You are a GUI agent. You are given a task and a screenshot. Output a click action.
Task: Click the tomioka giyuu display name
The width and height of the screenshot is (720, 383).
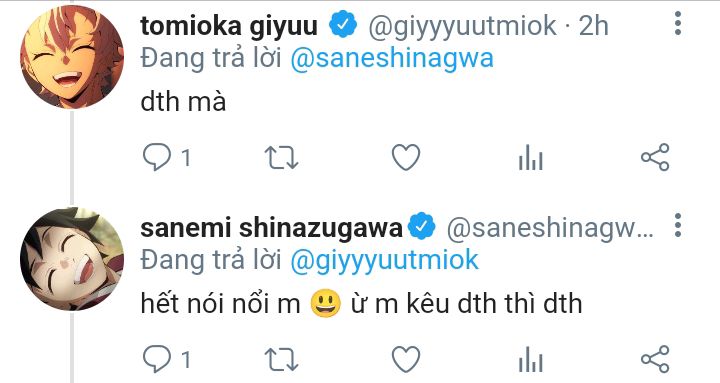(x=229, y=26)
